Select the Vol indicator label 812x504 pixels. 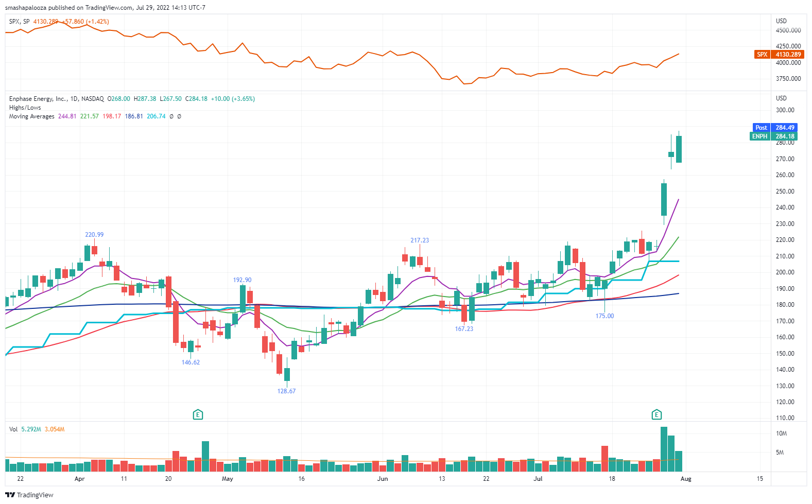click(x=13, y=429)
